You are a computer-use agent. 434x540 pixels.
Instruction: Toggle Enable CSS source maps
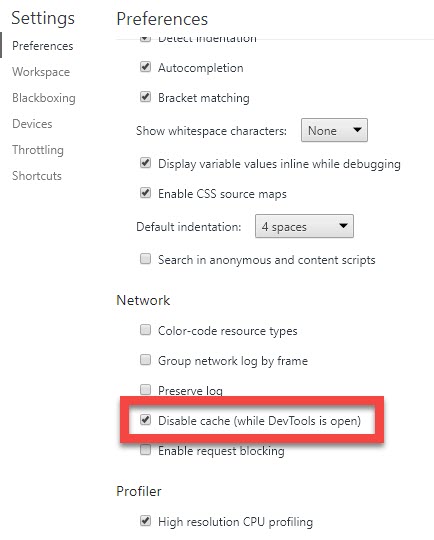145,193
